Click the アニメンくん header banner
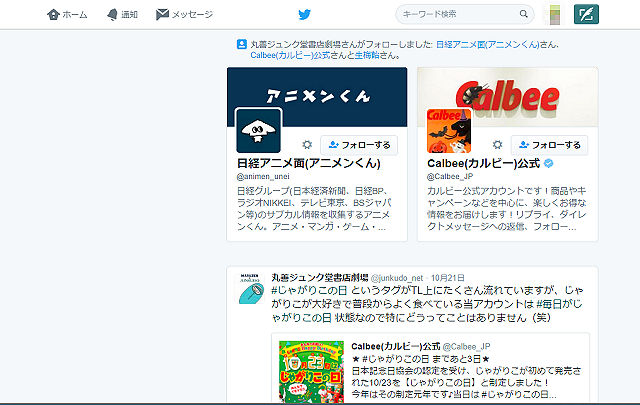This screenshot has height=405, width=640. click(x=317, y=97)
